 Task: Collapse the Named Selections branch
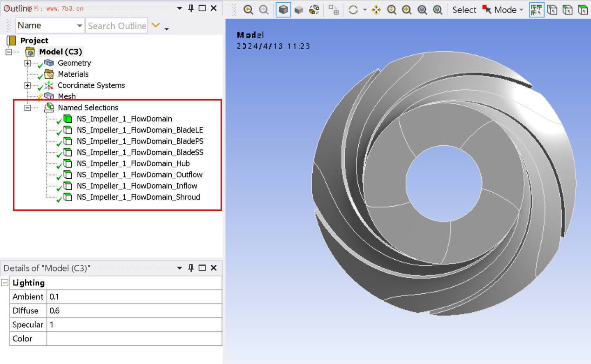[x=27, y=108]
